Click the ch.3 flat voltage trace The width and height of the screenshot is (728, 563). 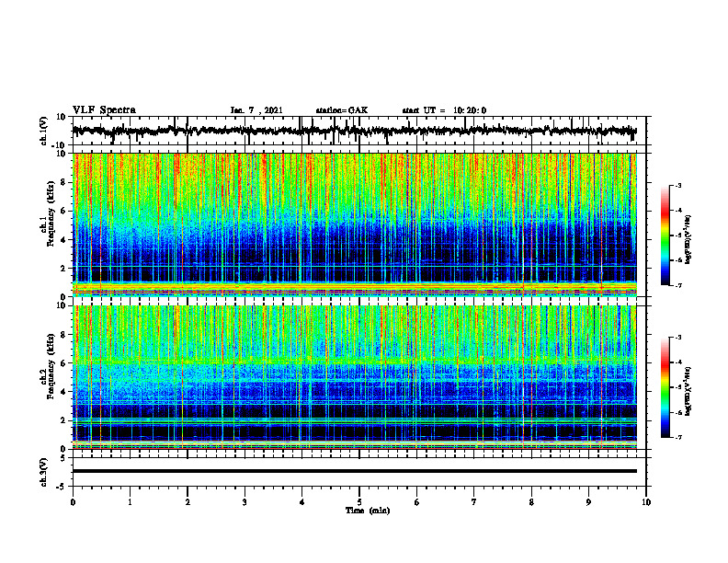354,471
